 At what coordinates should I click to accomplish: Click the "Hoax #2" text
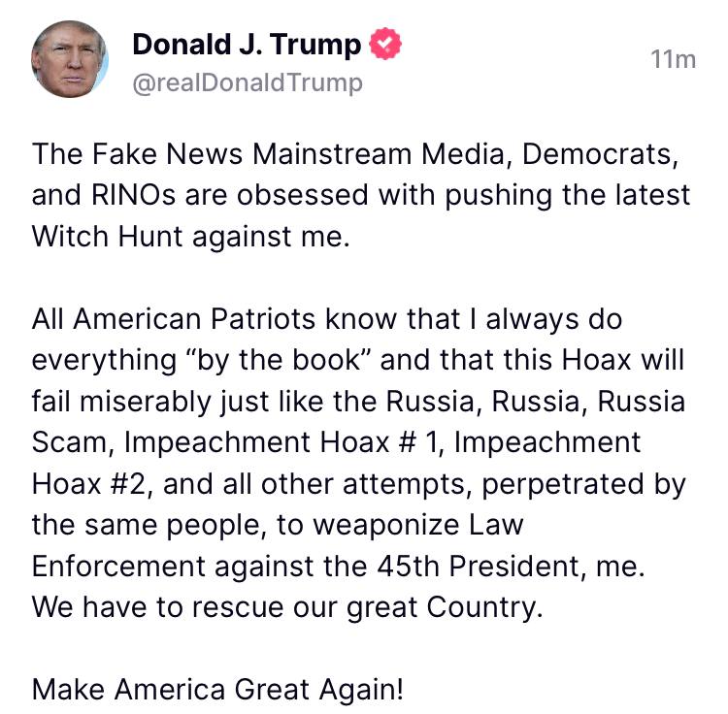coord(90,484)
